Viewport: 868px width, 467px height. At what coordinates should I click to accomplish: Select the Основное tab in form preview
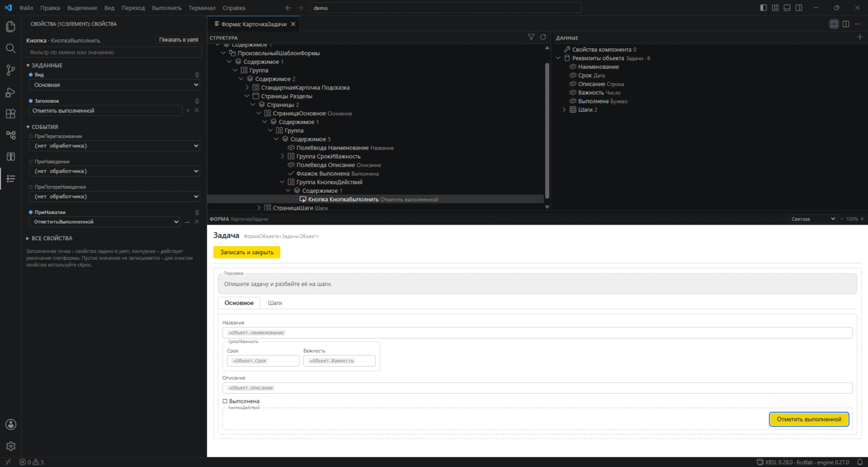coord(239,303)
